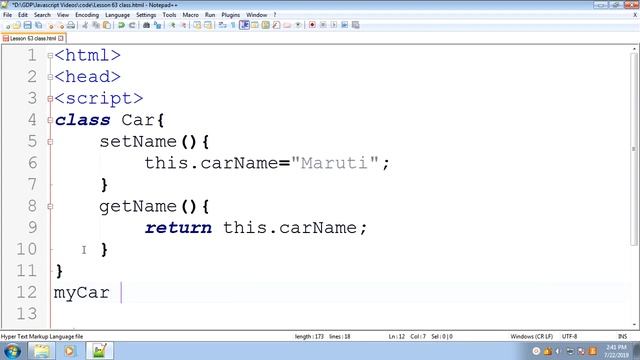This screenshot has width=640, height=360.
Task: Toggle synchronized horizontal scrolling icon
Action: [x=208, y=25]
